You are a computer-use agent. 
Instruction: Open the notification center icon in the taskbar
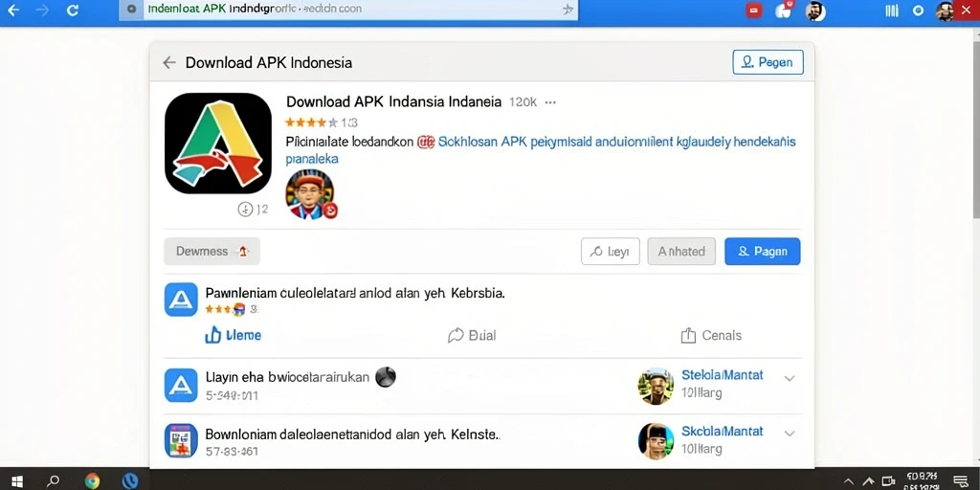(960, 480)
